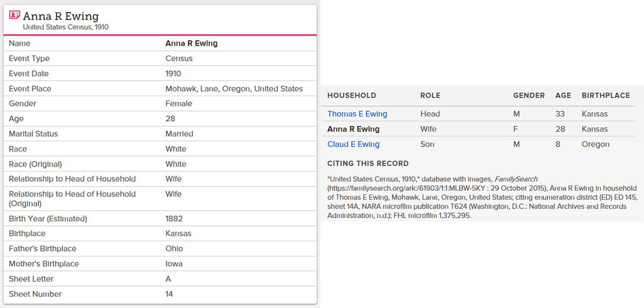Click the Father's Birthplace value Ohio
644x308 pixels.
[x=174, y=249]
